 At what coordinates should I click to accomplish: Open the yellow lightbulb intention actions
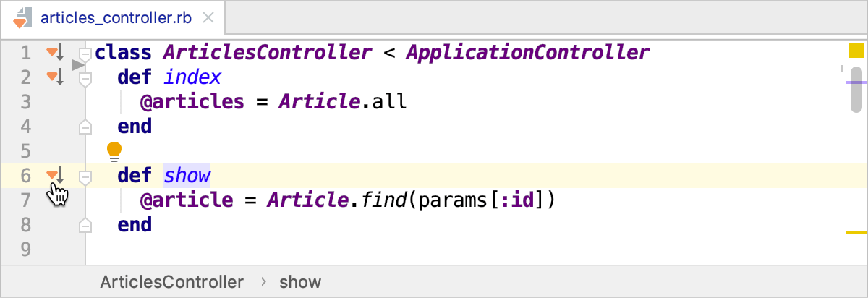[x=114, y=150]
